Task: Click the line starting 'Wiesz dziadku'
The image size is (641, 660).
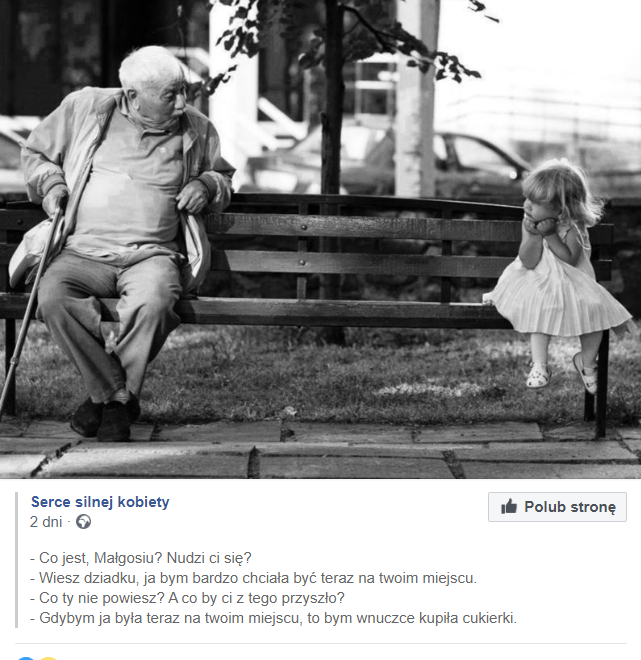Action: click(253, 578)
